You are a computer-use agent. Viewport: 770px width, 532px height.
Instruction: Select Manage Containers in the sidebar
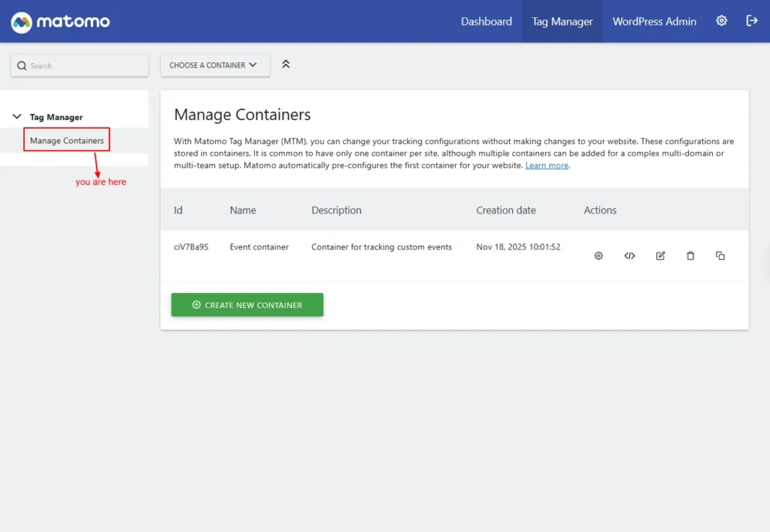pyautogui.click(x=67, y=141)
